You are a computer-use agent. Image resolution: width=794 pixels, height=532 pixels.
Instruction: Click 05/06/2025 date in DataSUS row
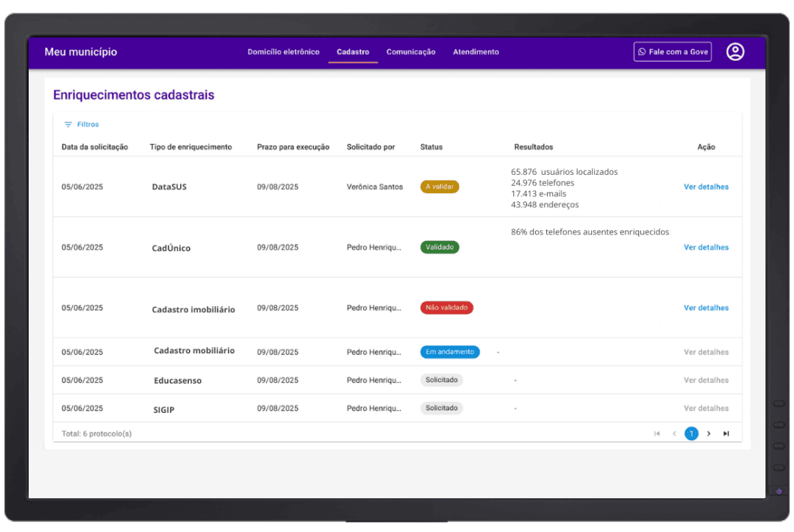82,187
